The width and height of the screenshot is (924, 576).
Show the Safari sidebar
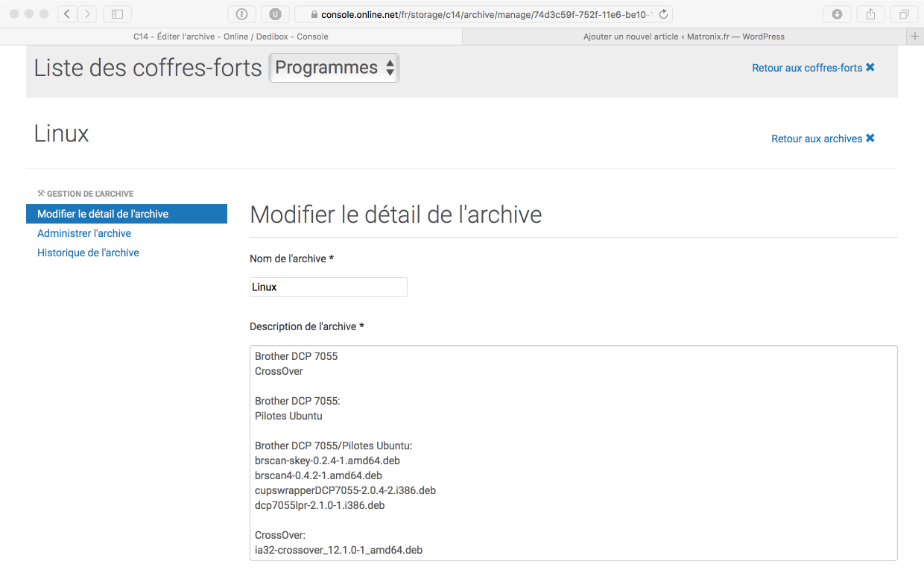click(117, 14)
